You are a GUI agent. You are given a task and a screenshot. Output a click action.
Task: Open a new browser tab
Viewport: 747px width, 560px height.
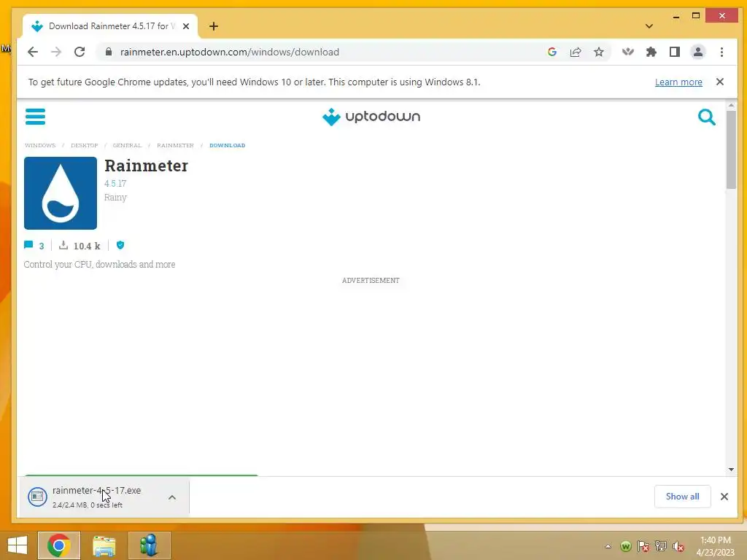coord(214,26)
